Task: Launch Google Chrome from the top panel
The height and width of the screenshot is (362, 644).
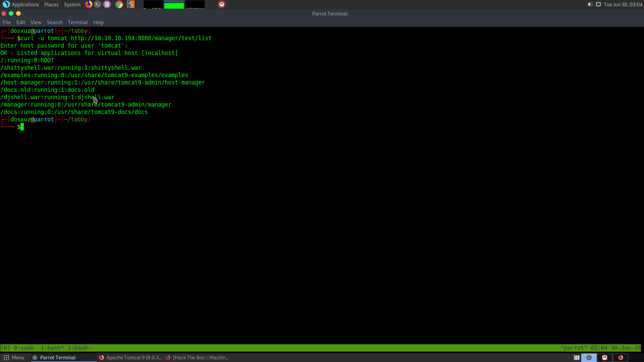Action: pos(119,4)
